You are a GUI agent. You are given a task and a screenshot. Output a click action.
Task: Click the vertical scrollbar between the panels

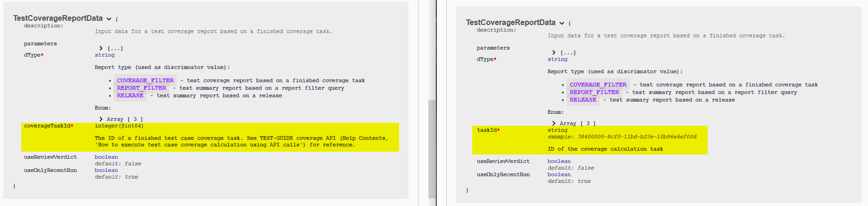(x=432, y=149)
